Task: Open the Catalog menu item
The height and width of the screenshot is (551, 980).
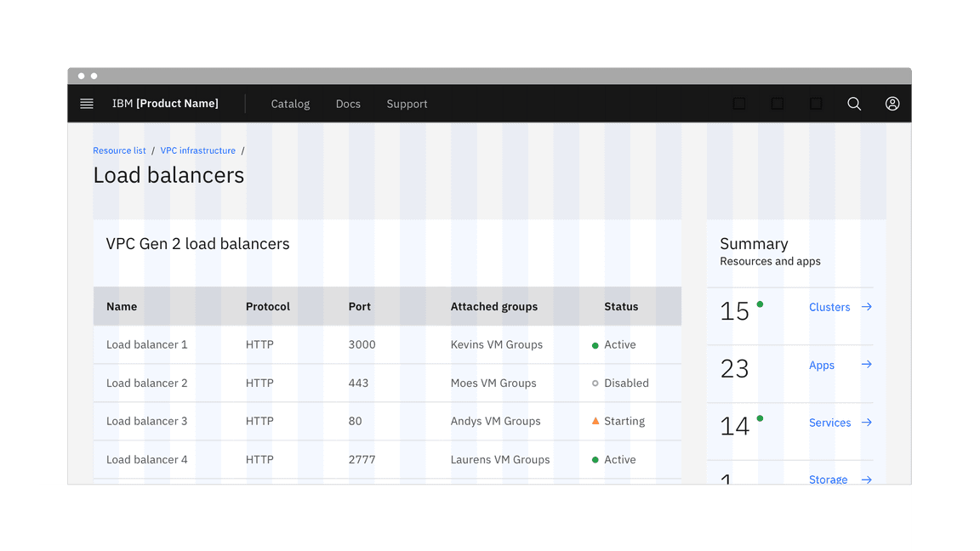Action: click(x=290, y=104)
